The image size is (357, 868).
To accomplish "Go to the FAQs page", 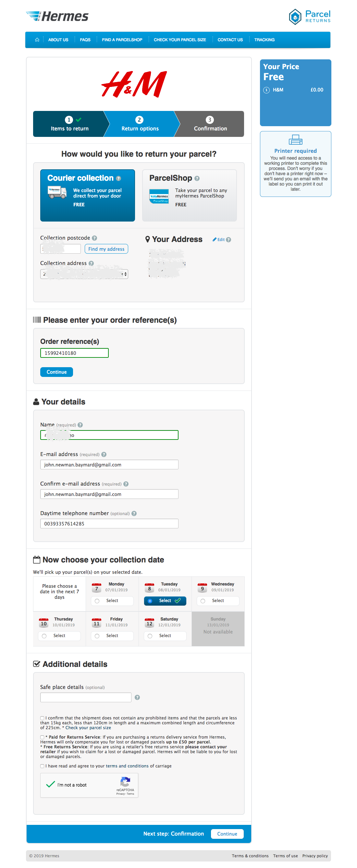I will tap(85, 40).
